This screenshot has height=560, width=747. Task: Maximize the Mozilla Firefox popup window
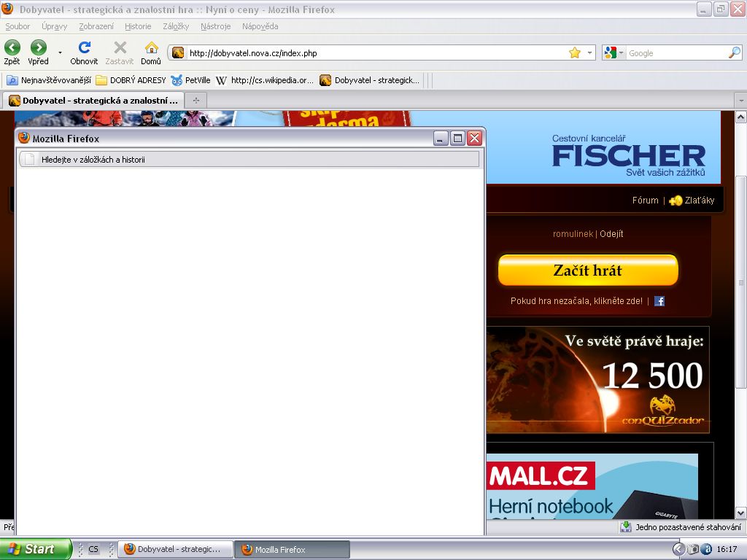click(x=457, y=139)
